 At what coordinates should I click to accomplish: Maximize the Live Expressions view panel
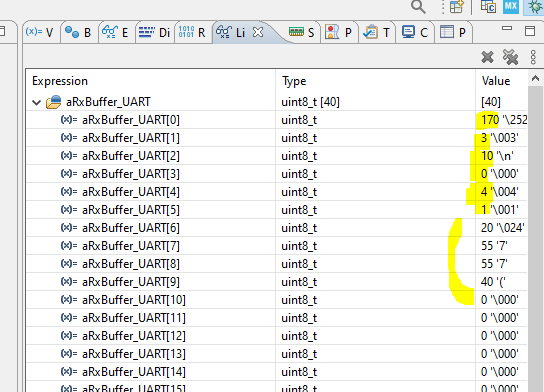(x=530, y=31)
